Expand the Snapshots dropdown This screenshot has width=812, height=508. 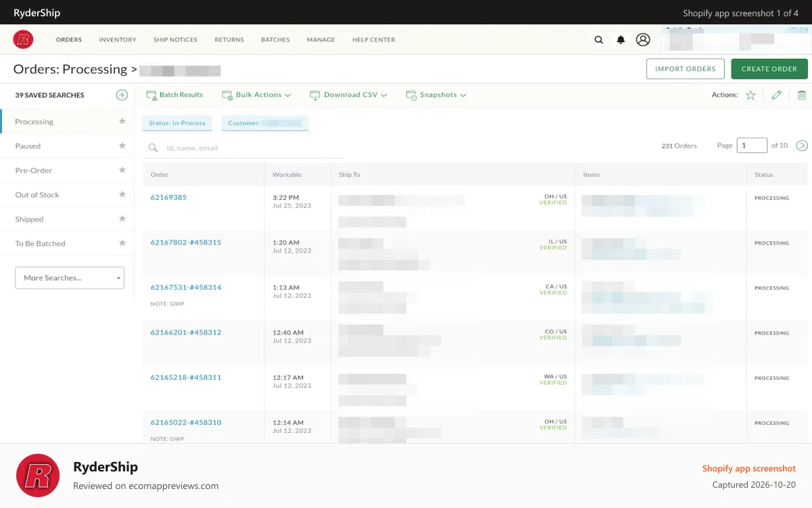436,95
